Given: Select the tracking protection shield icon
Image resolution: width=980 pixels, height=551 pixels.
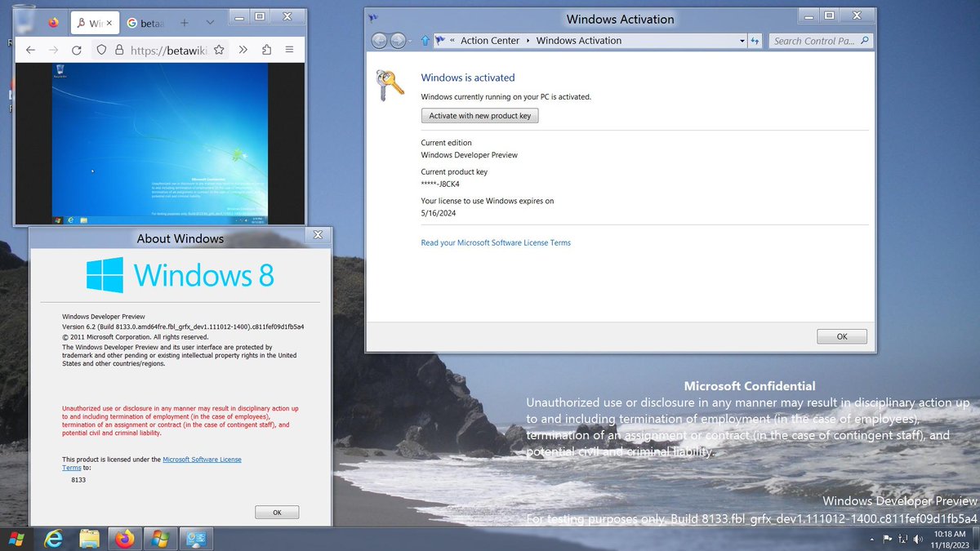Looking at the screenshot, I should click(101, 50).
